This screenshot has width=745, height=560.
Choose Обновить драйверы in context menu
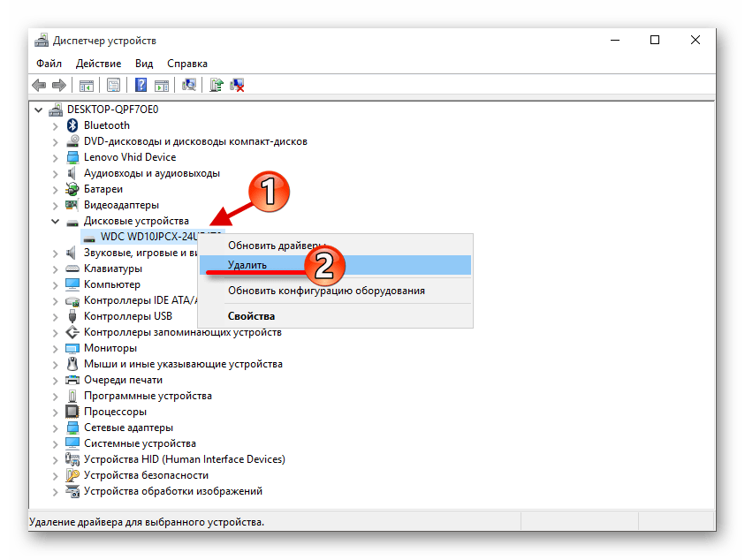(335, 246)
